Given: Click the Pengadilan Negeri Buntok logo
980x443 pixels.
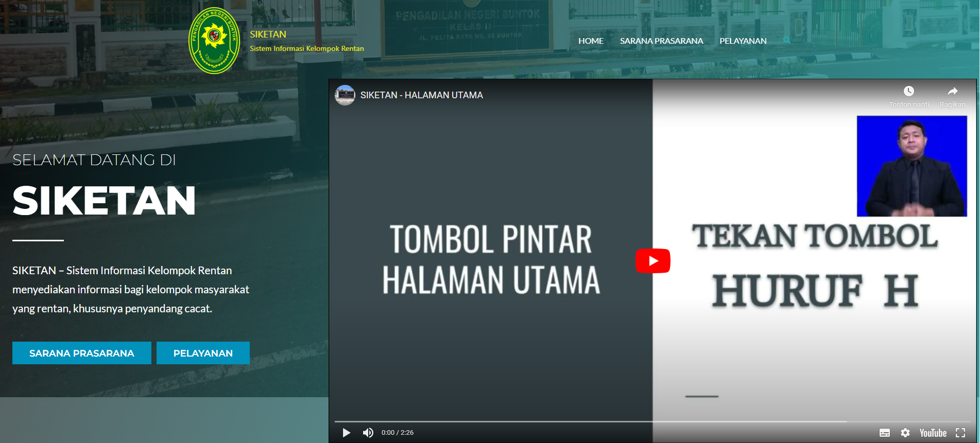Looking at the screenshot, I should (x=214, y=41).
